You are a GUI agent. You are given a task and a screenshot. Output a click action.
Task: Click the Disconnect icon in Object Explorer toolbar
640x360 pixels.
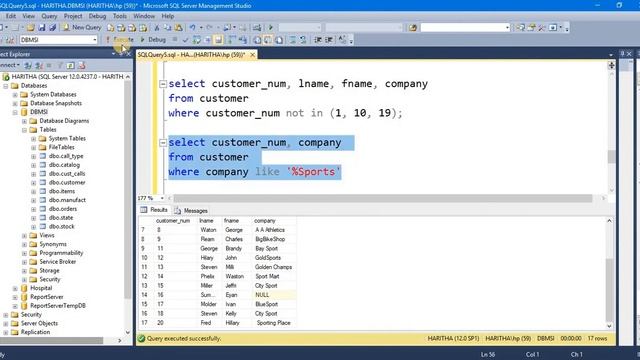38,65
